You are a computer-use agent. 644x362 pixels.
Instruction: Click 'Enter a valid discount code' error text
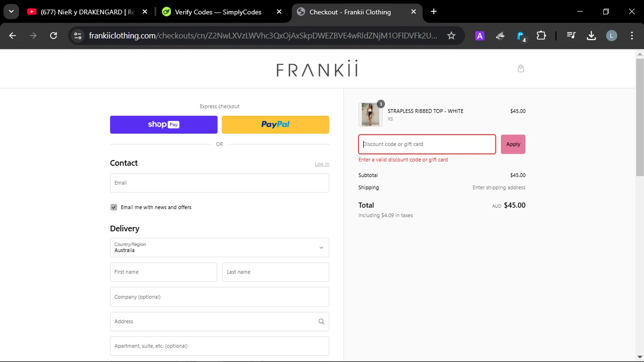(403, 160)
